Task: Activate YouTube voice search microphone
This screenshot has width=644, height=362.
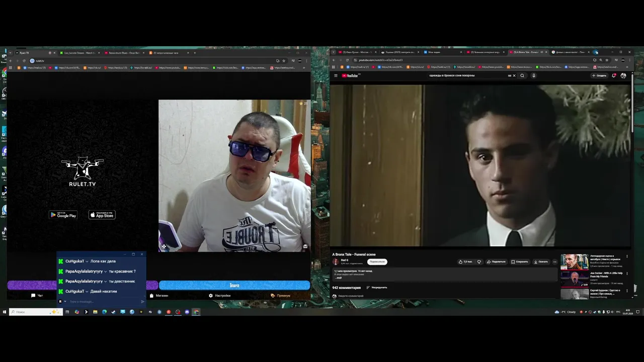Action: (534, 75)
